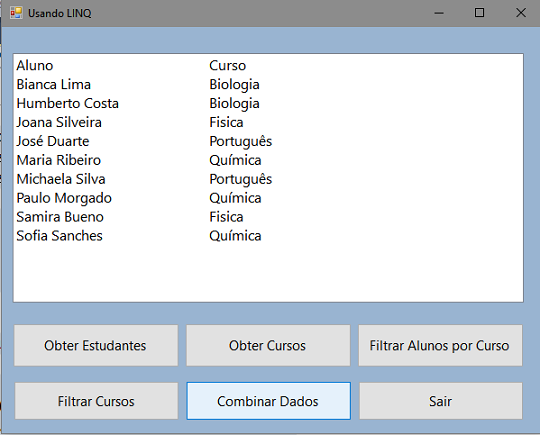Viewport: 540px width, 435px height.
Task: Select the Maria Ribeiro list row
Action: click(x=268, y=160)
